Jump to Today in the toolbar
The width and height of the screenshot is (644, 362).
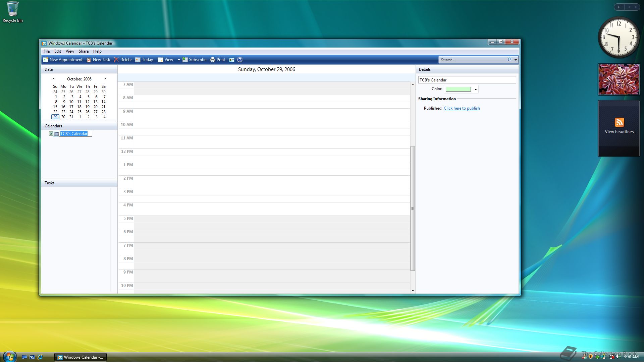point(144,60)
